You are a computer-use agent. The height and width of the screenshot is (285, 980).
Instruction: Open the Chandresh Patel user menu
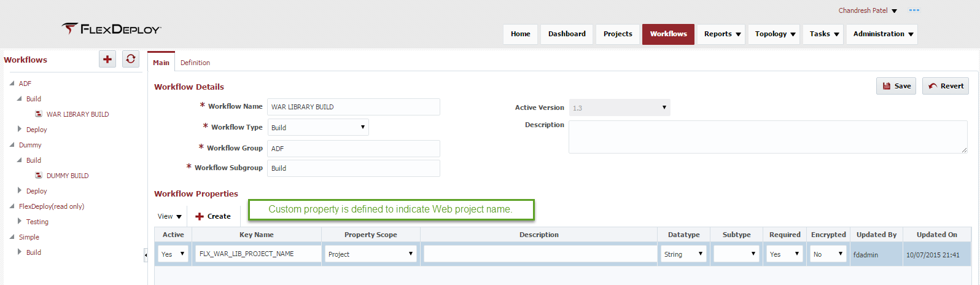[868, 10]
